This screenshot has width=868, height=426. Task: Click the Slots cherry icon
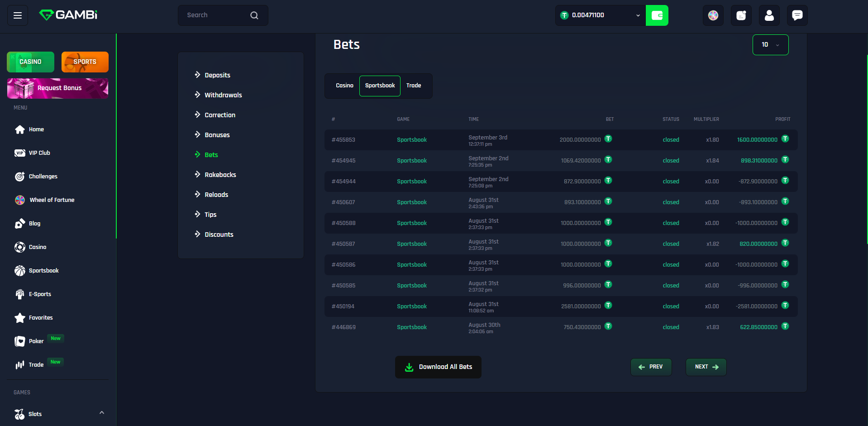pyautogui.click(x=19, y=414)
